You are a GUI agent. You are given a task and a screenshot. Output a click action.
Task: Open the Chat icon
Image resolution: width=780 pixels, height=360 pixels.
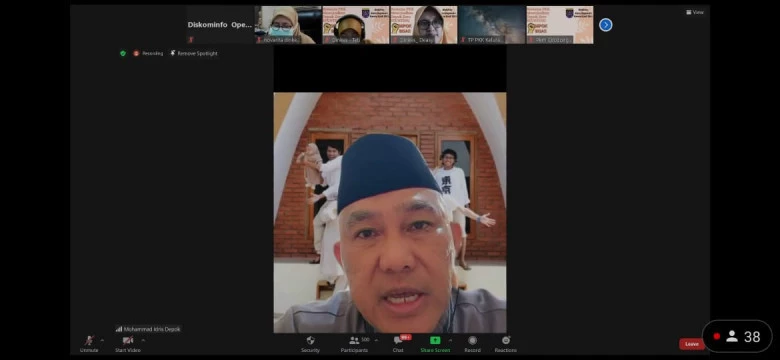398,341
